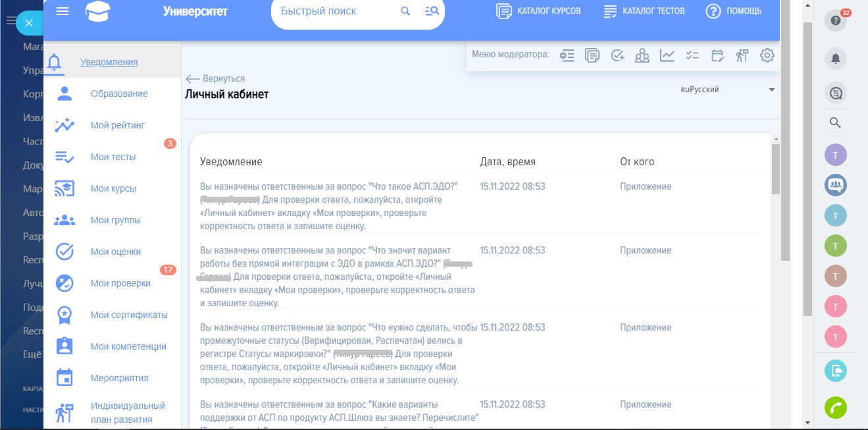Click the moderator checklist icon
Viewport: 868px width, 430px height.
[692, 55]
